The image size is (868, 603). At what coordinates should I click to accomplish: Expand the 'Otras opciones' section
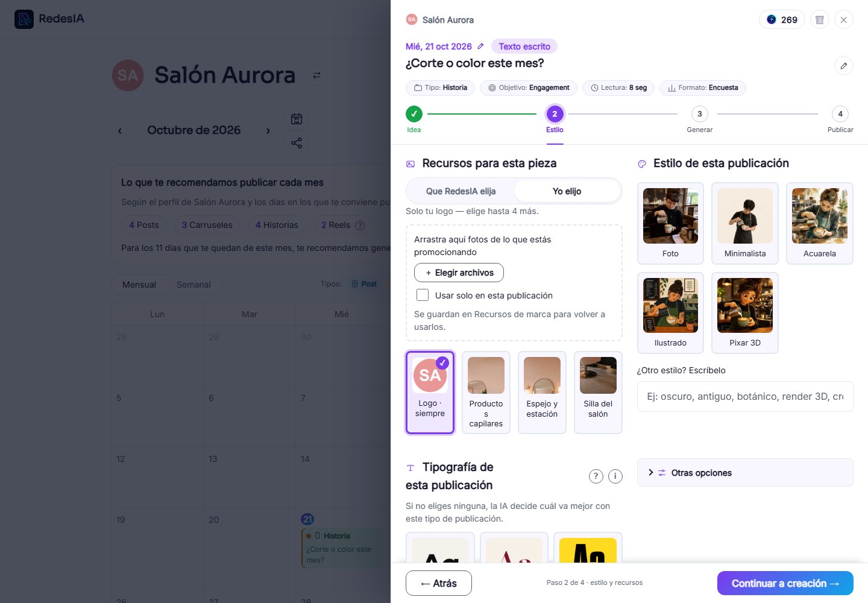(745, 473)
